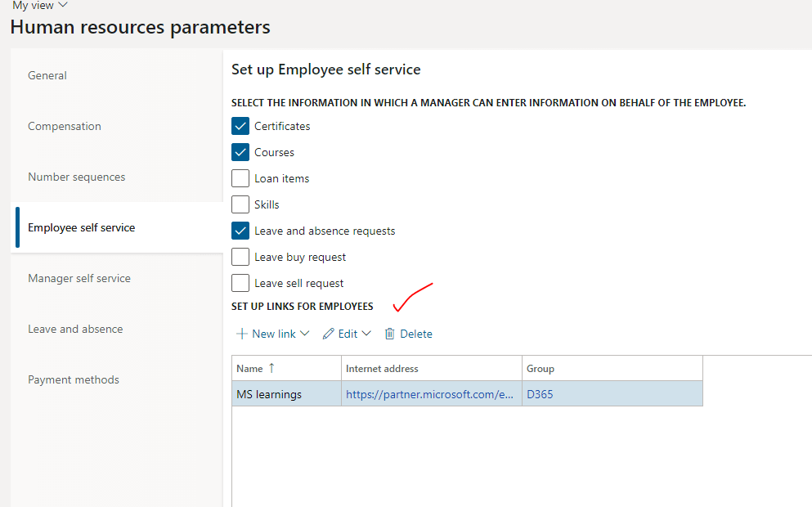This screenshot has width=812, height=507.
Task: Click the pencil Edit icon
Action: pyautogui.click(x=329, y=334)
